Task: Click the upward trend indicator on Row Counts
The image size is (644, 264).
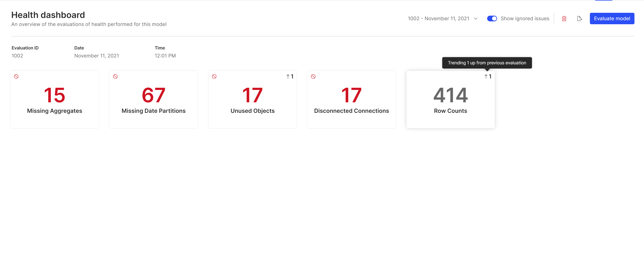Action: coord(488,76)
